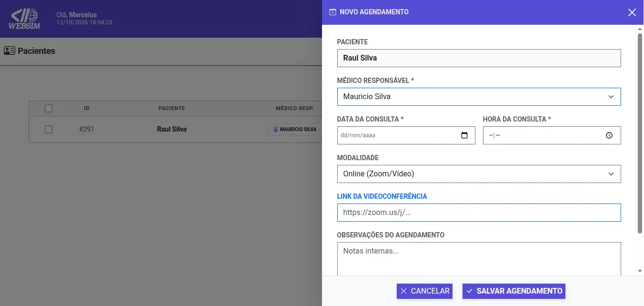Open the Modalidade dropdown showing Online (Zoom/Vídeo)
The image size is (644, 306).
(x=479, y=174)
